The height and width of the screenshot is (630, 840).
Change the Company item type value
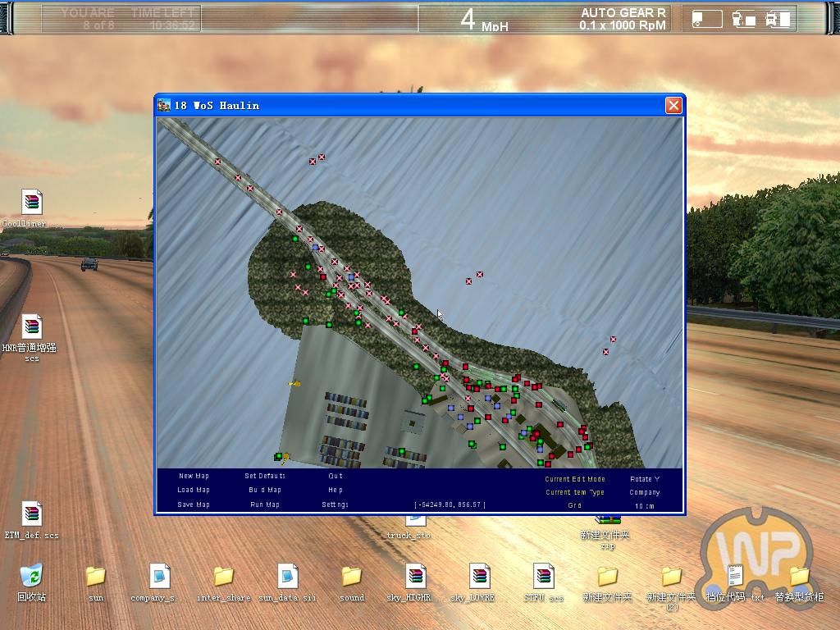tap(644, 492)
